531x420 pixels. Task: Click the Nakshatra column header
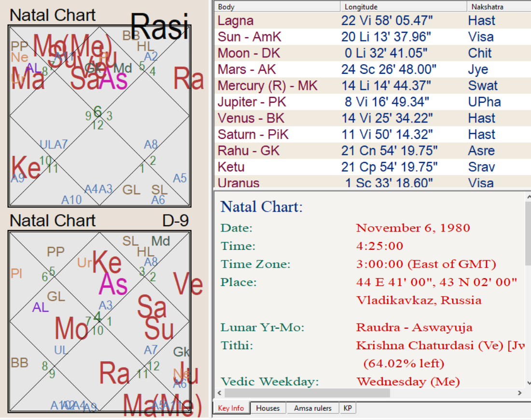click(x=499, y=6)
